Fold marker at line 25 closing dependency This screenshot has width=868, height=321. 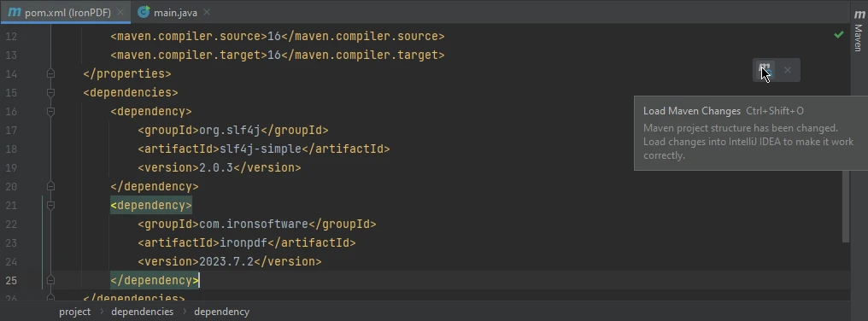pyautogui.click(x=51, y=280)
